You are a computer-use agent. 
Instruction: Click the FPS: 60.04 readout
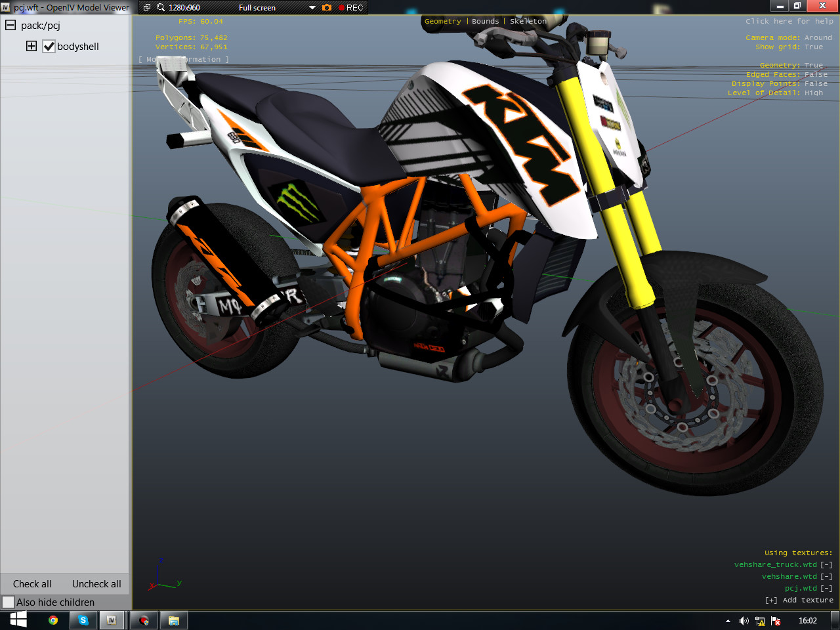click(x=201, y=22)
